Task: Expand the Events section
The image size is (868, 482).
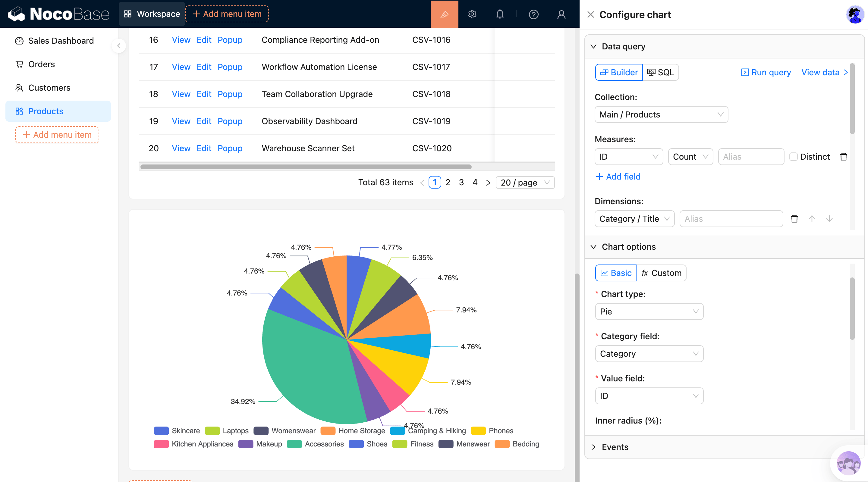Action: 615,447
